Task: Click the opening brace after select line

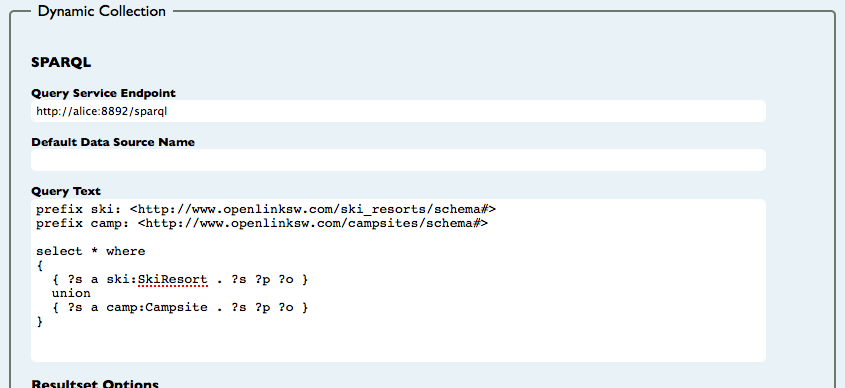Action: point(40,266)
